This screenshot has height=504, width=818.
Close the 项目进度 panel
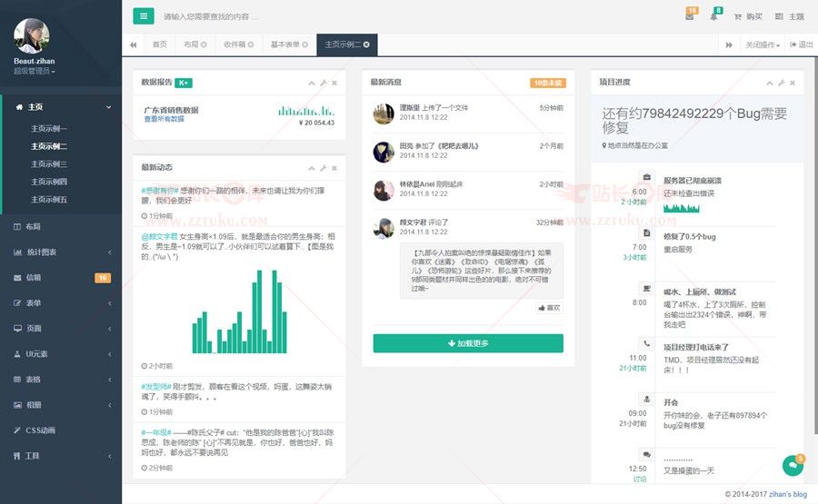[793, 83]
